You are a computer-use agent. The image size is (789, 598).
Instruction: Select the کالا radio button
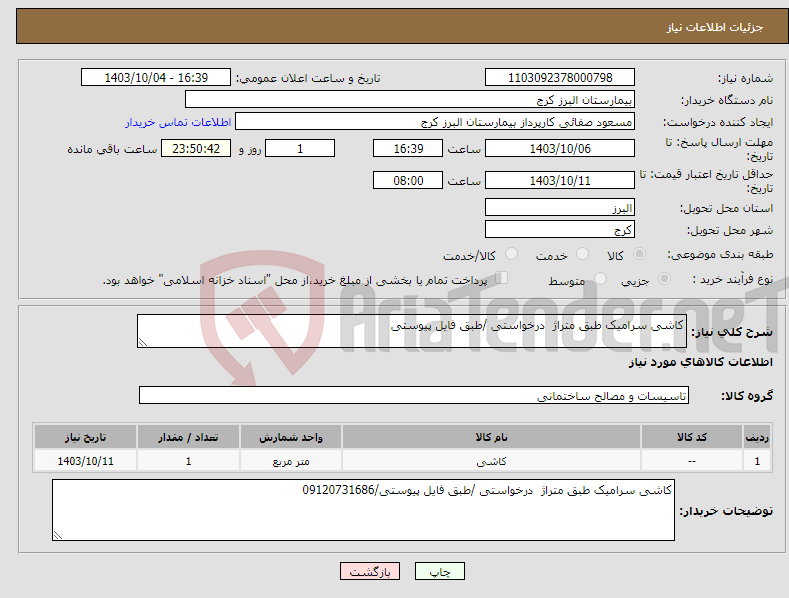639,254
